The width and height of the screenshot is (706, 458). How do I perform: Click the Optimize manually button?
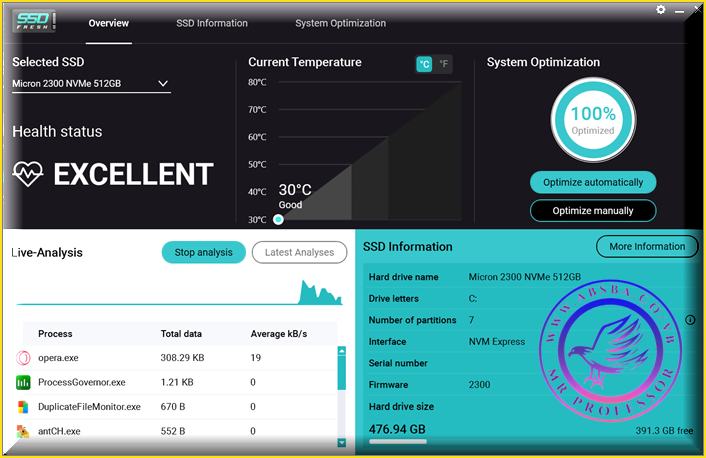tap(593, 211)
